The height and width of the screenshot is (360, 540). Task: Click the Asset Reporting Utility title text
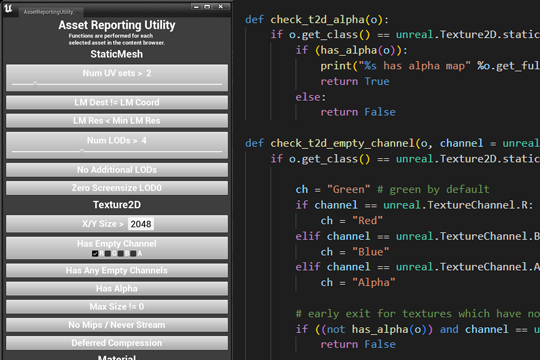117,25
